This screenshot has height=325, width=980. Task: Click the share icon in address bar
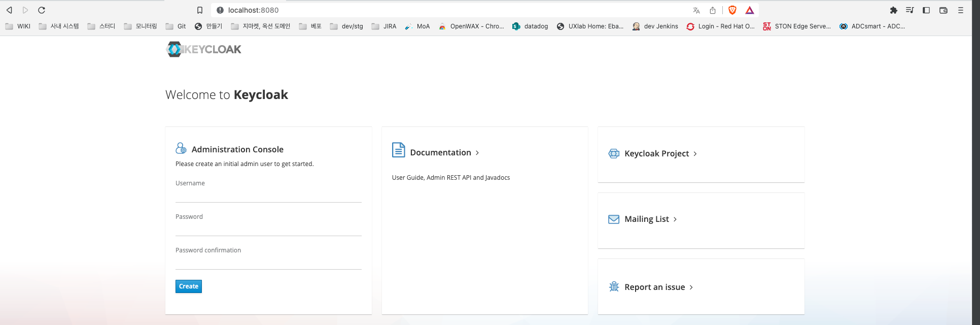[713, 10]
